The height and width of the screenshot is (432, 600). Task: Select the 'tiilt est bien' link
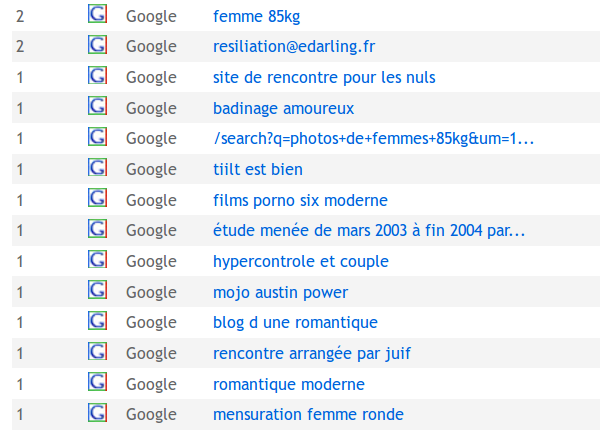258,169
